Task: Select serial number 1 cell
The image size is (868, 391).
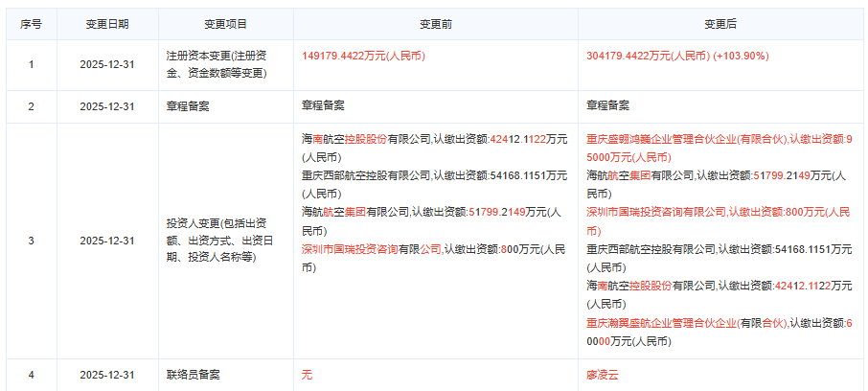Action: (31, 65)
